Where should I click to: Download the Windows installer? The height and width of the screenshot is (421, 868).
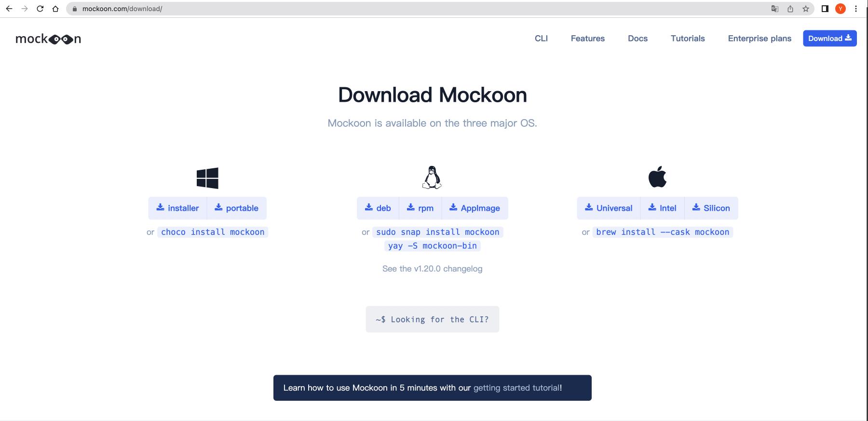pos(177,208)
